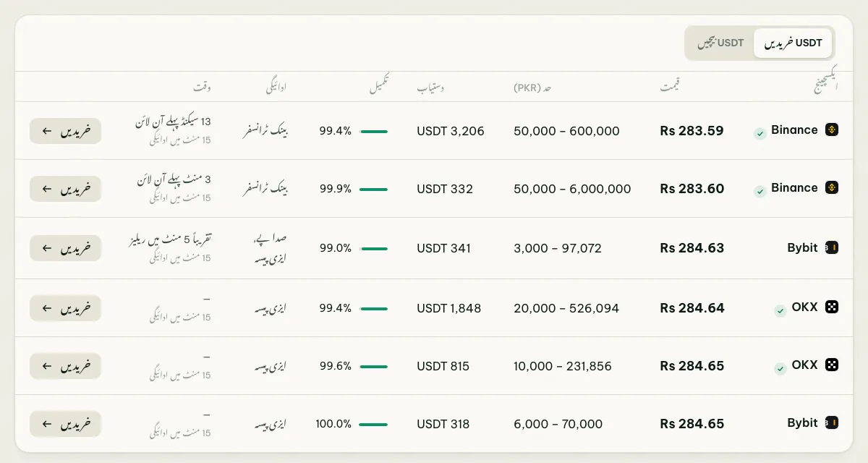Click the limit 50,000 – 6,000,000

pos(572,189)
